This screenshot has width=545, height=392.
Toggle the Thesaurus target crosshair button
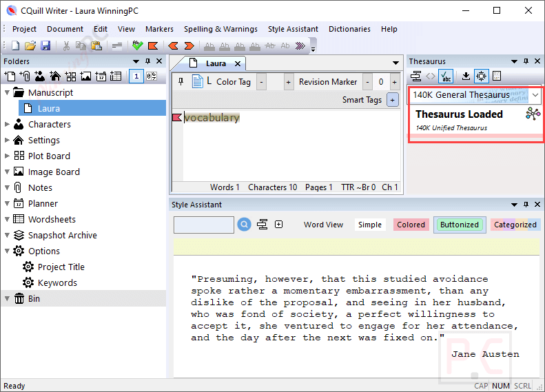click(482, 76)
